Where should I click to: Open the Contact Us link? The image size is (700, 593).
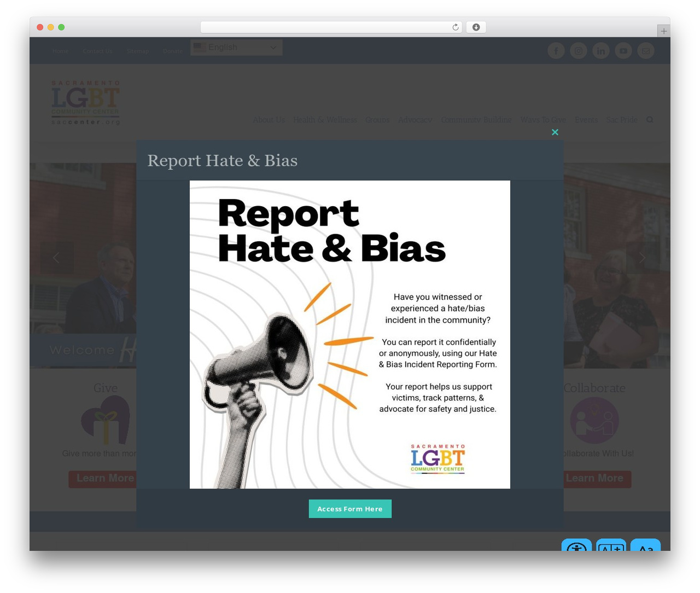click(97, 51)
